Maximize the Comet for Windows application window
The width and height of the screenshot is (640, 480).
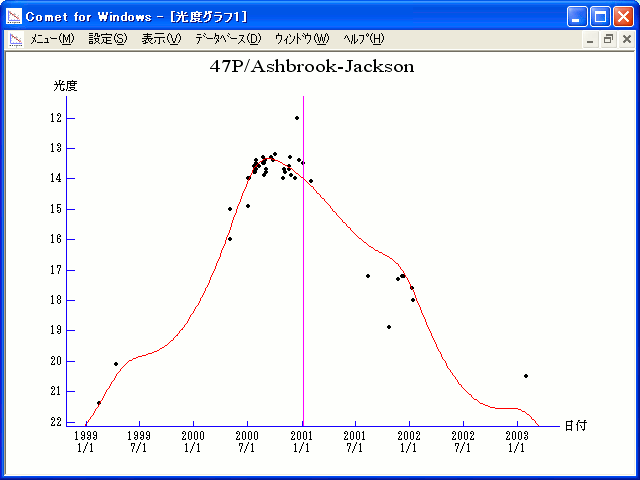600,16
